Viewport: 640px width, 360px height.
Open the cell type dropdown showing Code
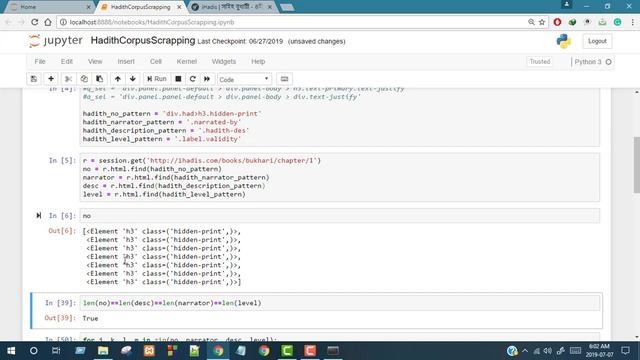tap(244, 79)
